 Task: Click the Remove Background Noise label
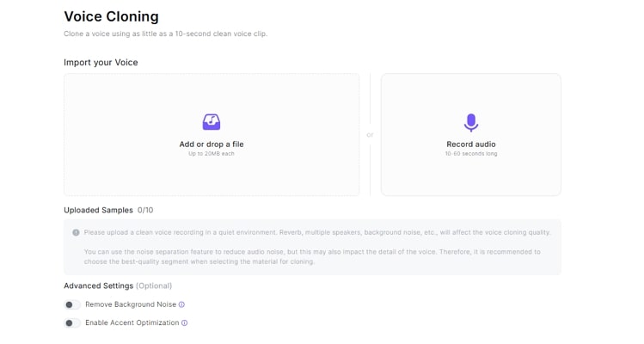[x=131, y=304]
